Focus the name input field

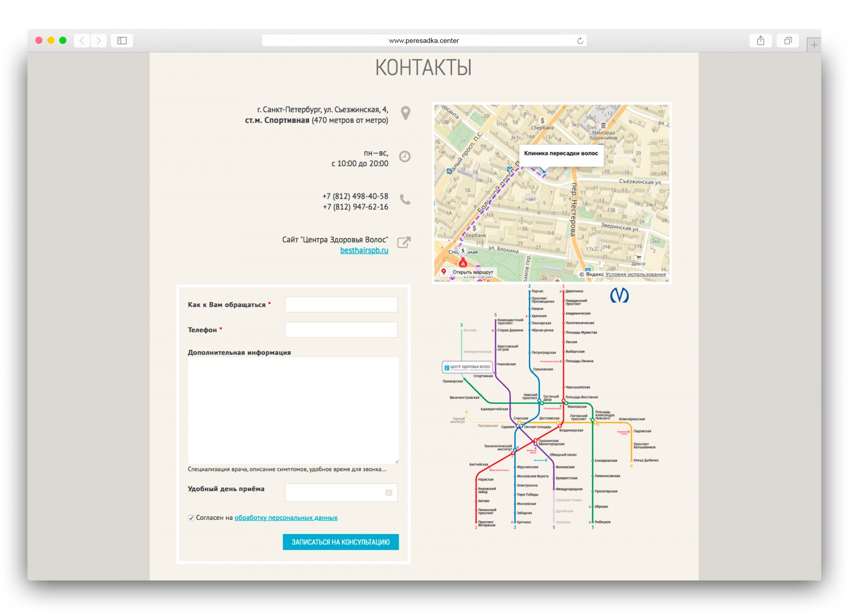pos(341,305)
